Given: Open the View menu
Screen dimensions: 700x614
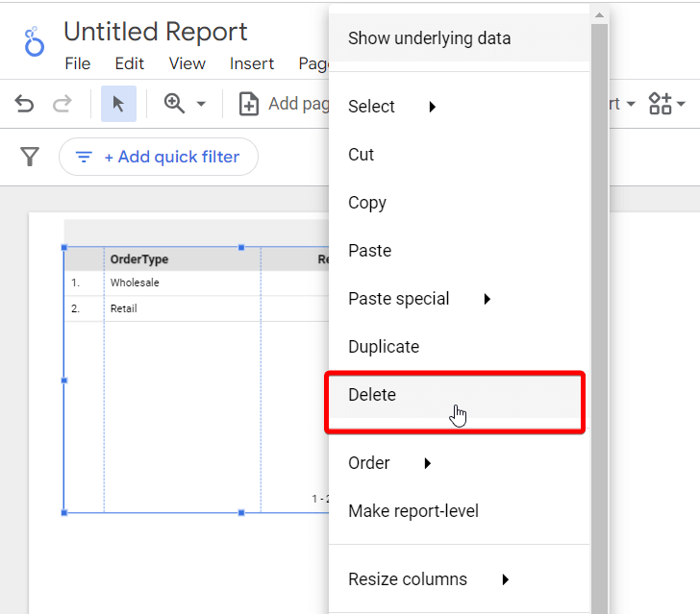Looking at the screenshot, I should [x=187, y=63].
